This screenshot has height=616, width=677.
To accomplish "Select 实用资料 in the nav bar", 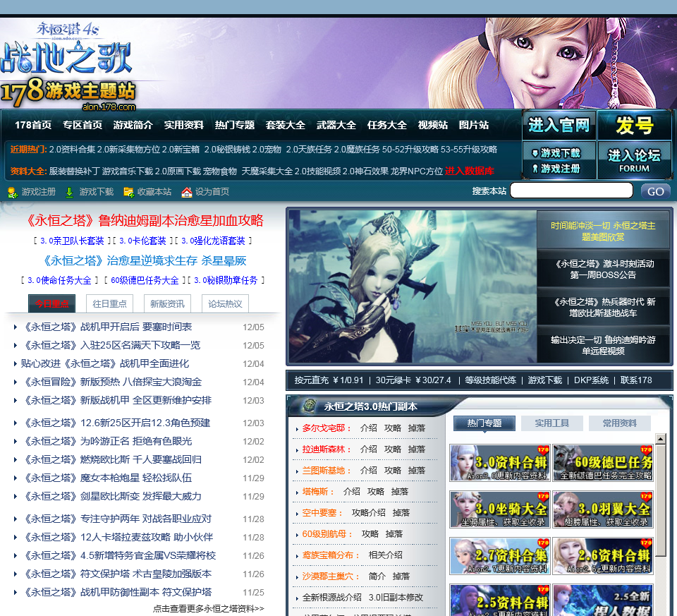I will coord(184,126).
